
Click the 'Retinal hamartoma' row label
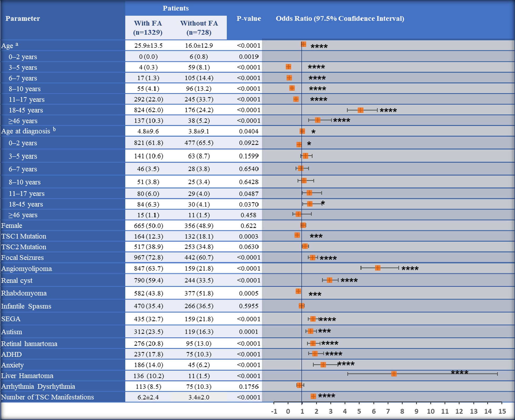click(29, 344)
